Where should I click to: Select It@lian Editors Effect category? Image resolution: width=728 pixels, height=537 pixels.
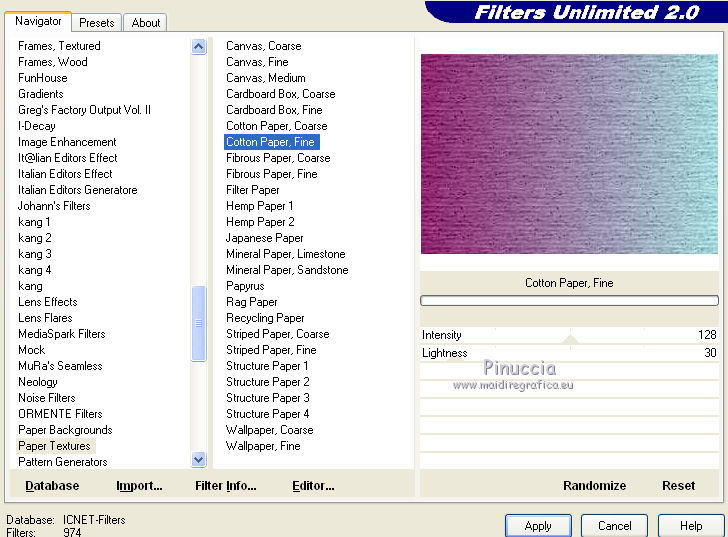tap(67, 158)
